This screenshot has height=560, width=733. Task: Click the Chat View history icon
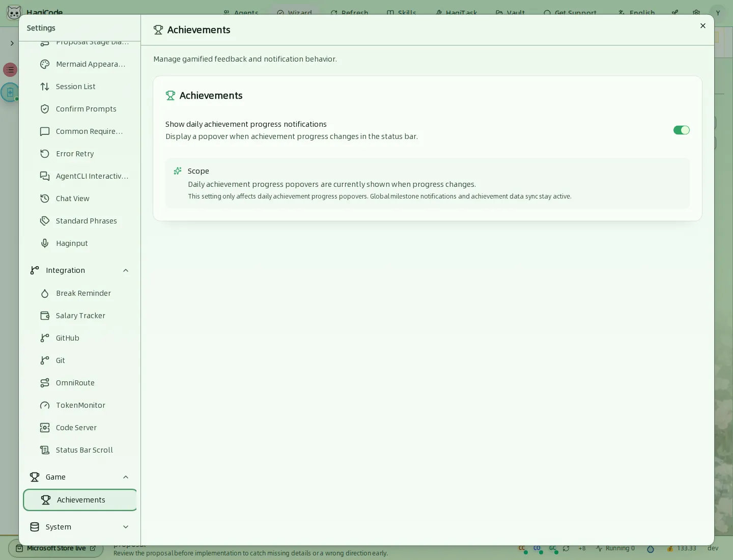pos(45,199)
